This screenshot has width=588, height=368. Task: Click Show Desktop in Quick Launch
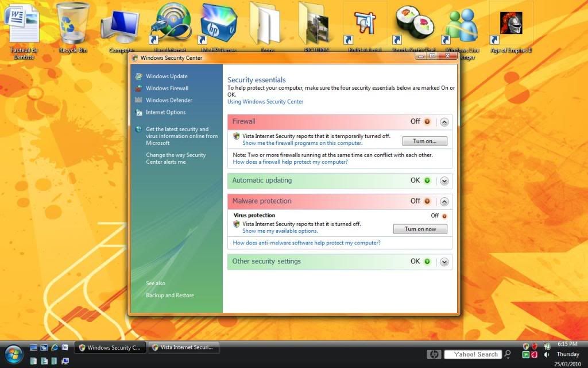pos(33,348)
